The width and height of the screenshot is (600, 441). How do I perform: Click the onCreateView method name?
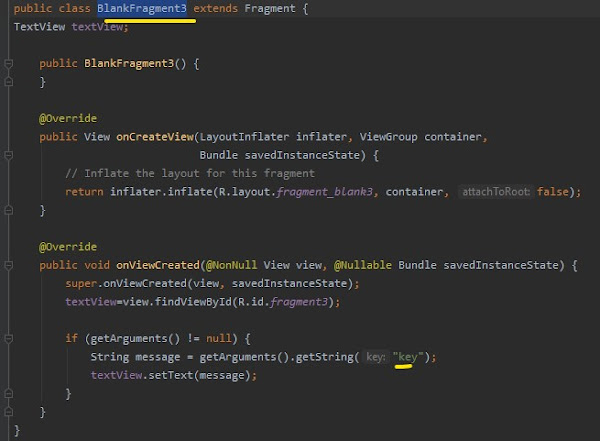(x=155, y=137)
